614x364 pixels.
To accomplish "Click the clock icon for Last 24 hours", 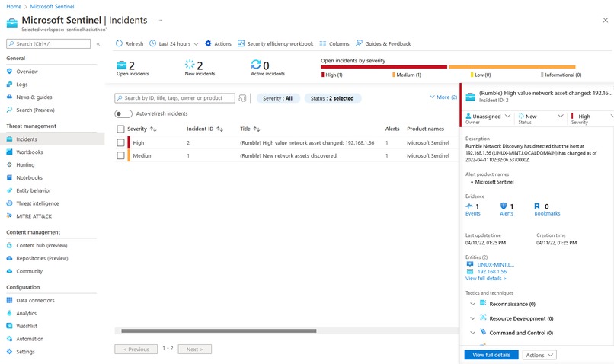I will click(x=152, y=43).
